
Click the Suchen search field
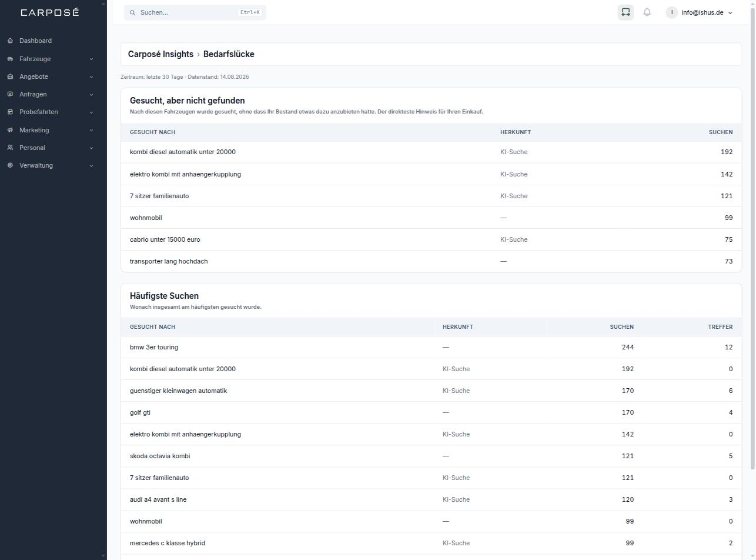point(195,12)
